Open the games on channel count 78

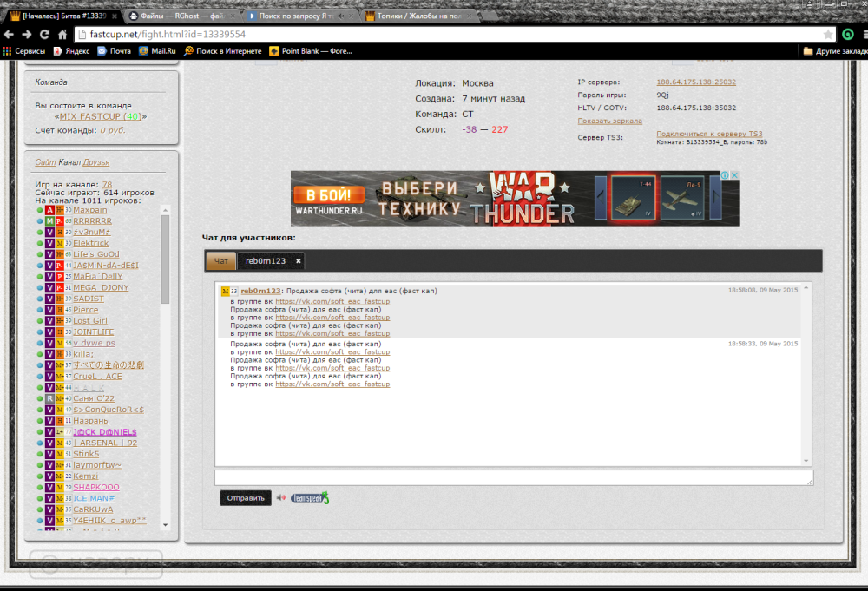107,184
